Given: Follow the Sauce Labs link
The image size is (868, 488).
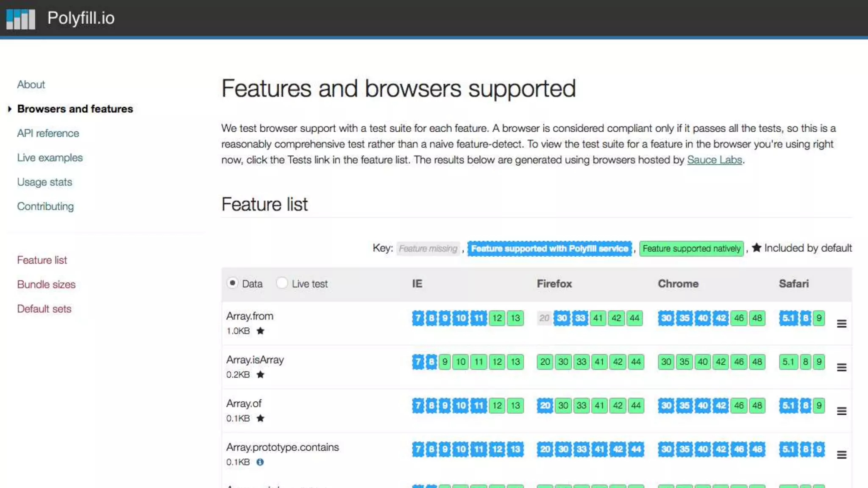Looking at the screenshot, I should click(714, 160).
